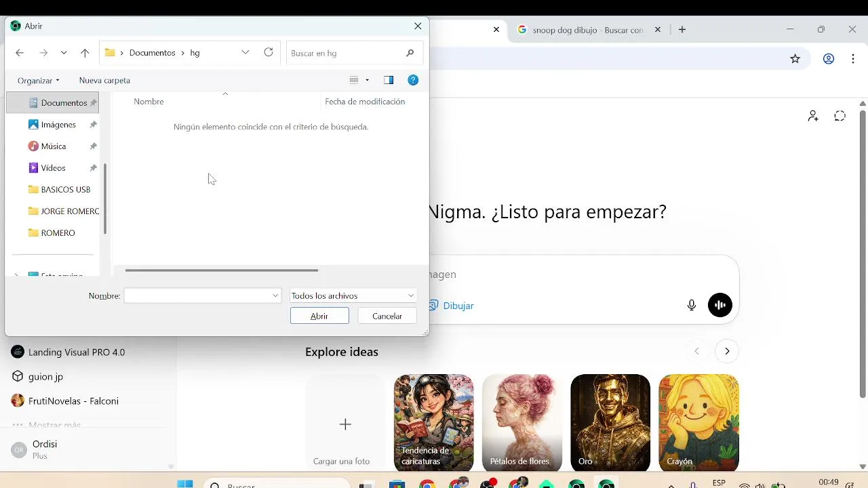The image size is (868, 488).
Task: Open a new browser tab
Action: tap(682, 30)
